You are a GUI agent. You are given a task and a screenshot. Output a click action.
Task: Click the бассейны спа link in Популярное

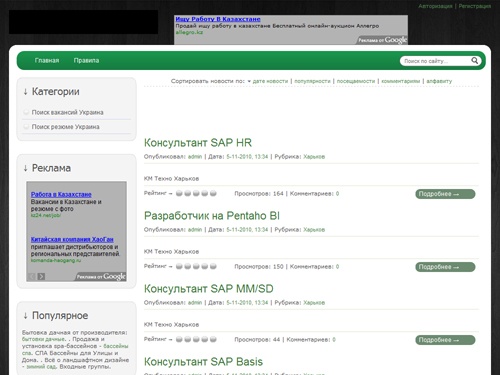75,349
